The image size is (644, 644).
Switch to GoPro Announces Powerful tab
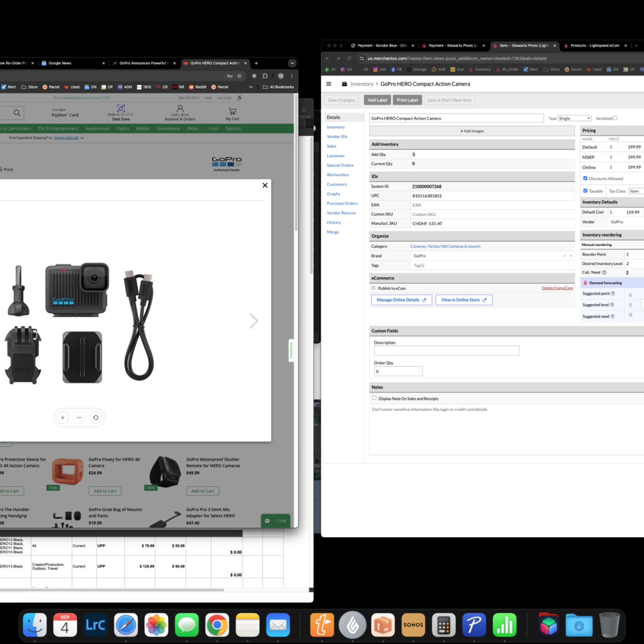tap(144, 63)
